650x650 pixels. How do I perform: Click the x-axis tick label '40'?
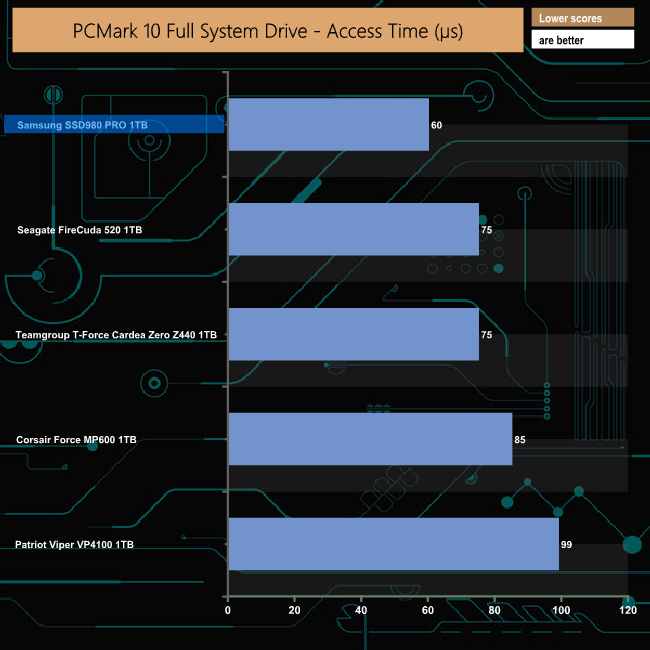(x=361, y=611)
